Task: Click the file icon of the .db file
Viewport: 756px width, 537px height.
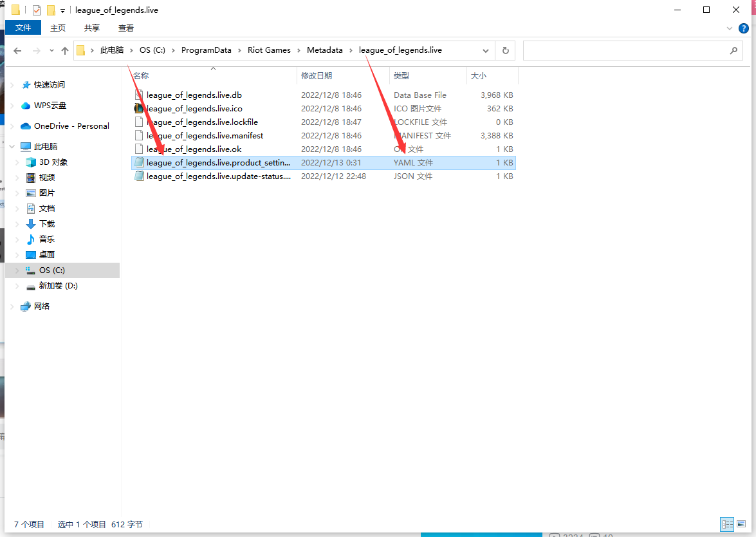Action: 139,95
